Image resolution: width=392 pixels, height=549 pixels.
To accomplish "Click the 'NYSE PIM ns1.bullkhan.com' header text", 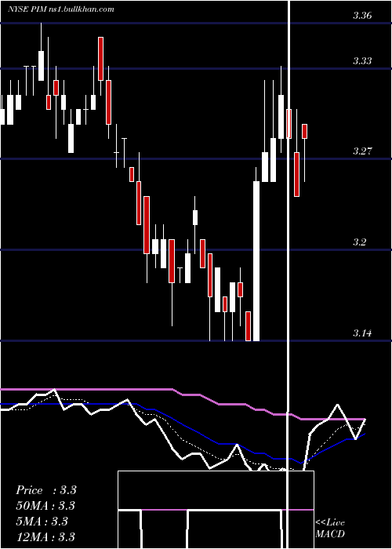I will click(x=61, y=9).
